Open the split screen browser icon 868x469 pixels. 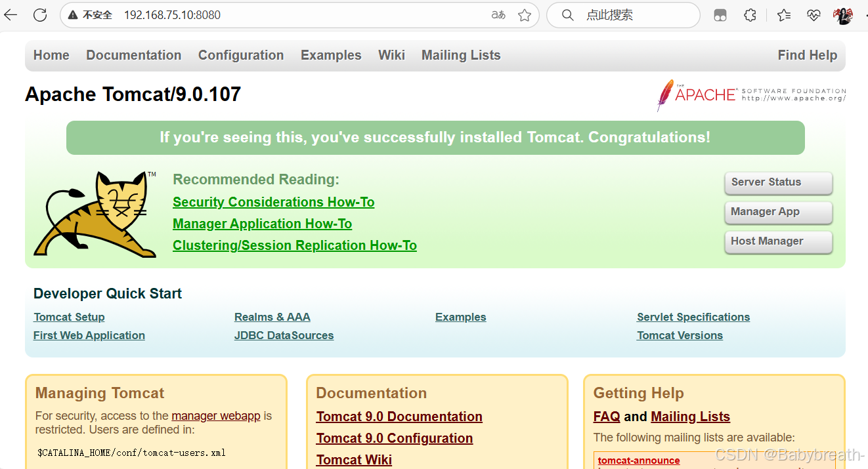720,15
